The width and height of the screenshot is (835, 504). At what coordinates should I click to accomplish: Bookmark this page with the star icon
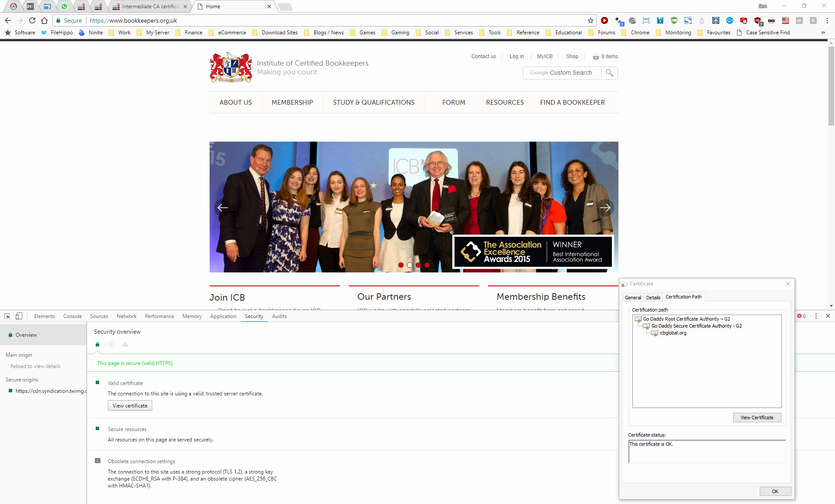(590, 20)
